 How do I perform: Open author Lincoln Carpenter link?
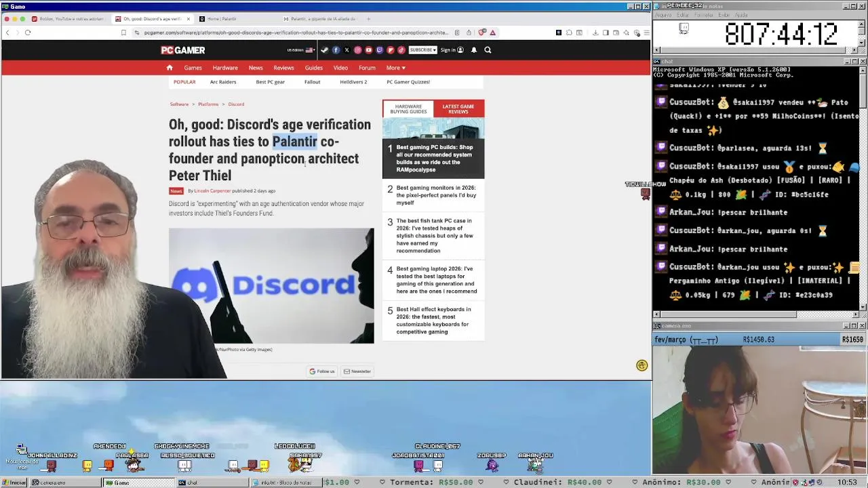pyautogui.click(x=212, y=191)
